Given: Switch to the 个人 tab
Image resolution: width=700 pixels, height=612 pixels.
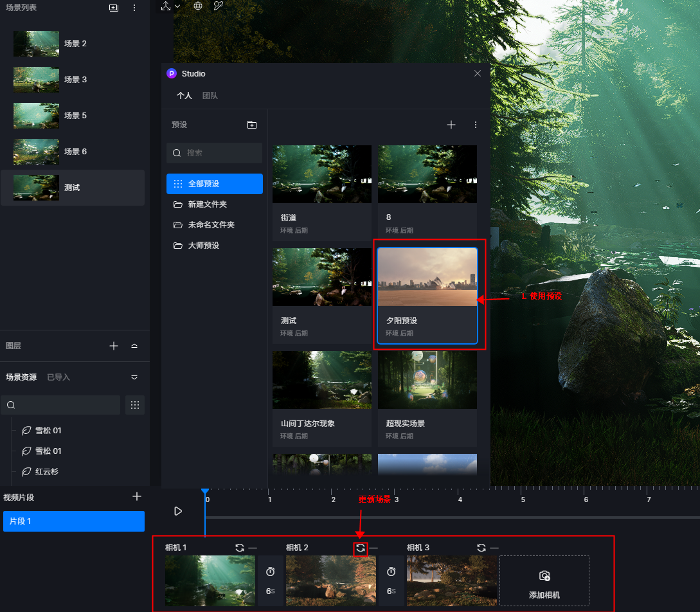Looking at the screenshot, I should click(x=184, y=96).
